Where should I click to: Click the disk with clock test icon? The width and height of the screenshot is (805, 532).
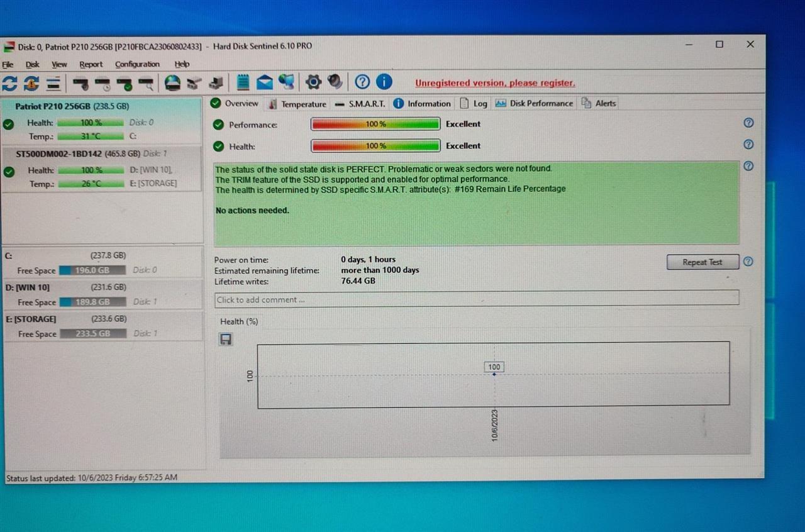[x=103, y=82]
